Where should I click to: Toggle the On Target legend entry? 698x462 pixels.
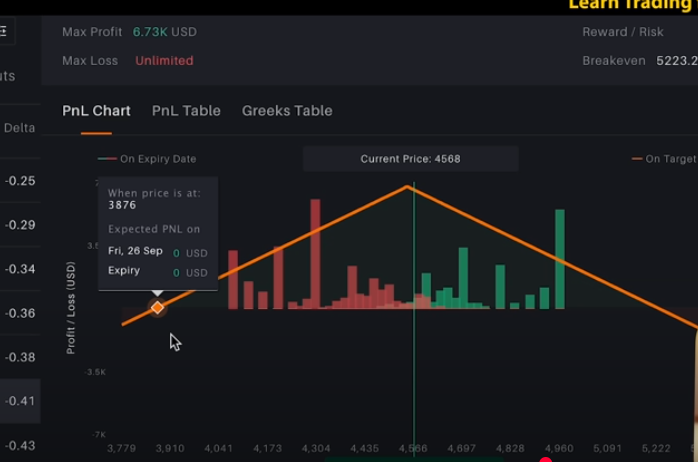[x=665, y=159]
